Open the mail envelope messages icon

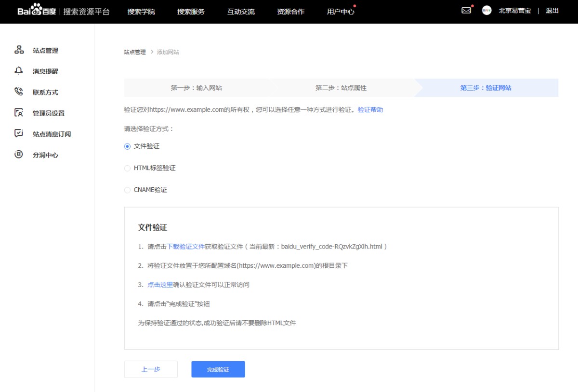[466, 11]
